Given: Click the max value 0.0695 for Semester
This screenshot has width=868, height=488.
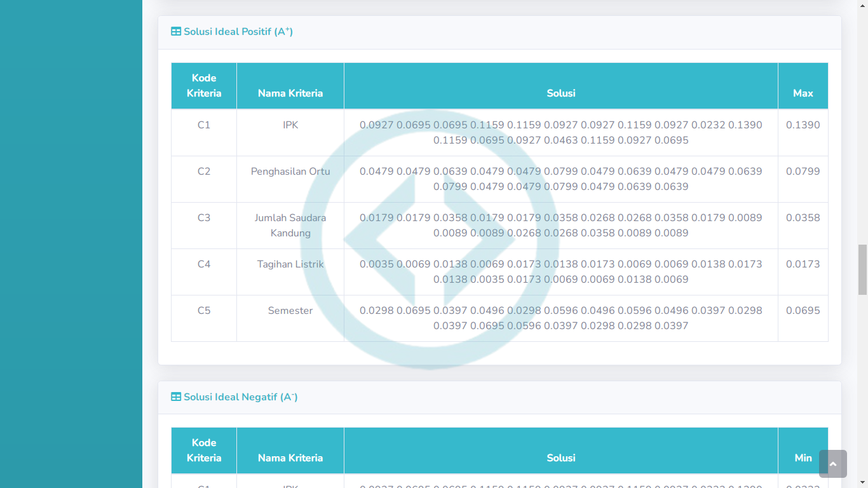Looking at the screenshot, I should pos(803,311).
